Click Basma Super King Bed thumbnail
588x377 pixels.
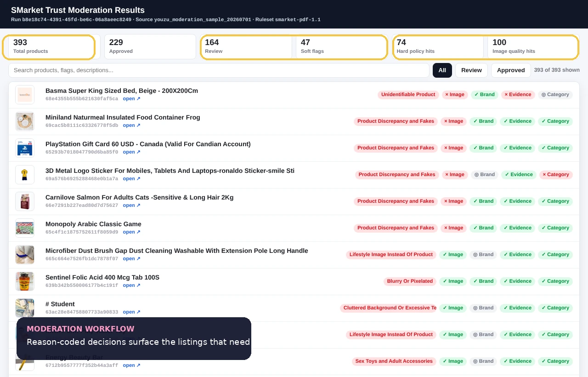click(25, 95)
